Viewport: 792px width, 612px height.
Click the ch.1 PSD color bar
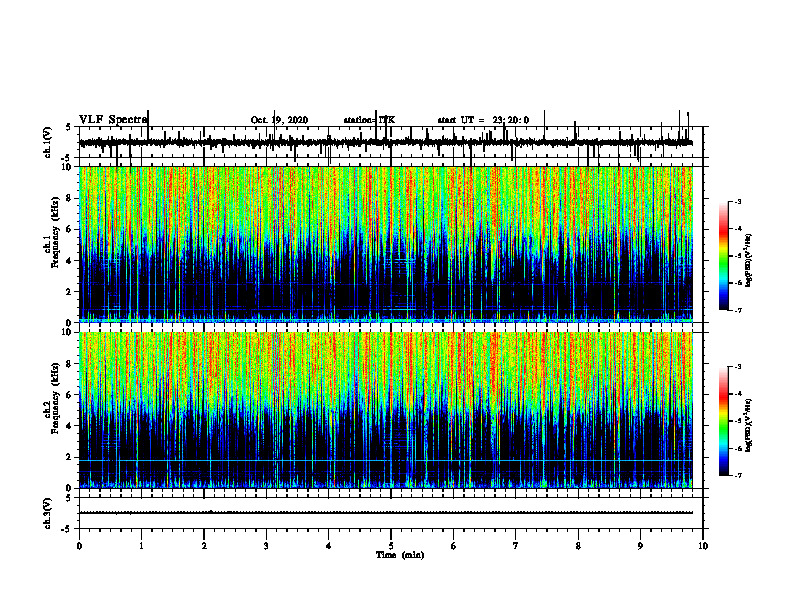click(x=724, y=256)
